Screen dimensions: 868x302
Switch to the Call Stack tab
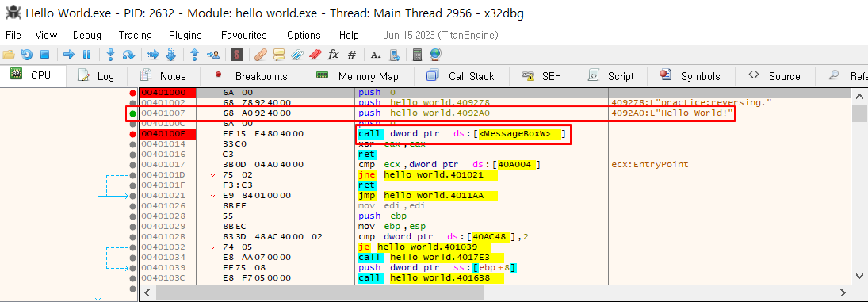pos(461,76)
